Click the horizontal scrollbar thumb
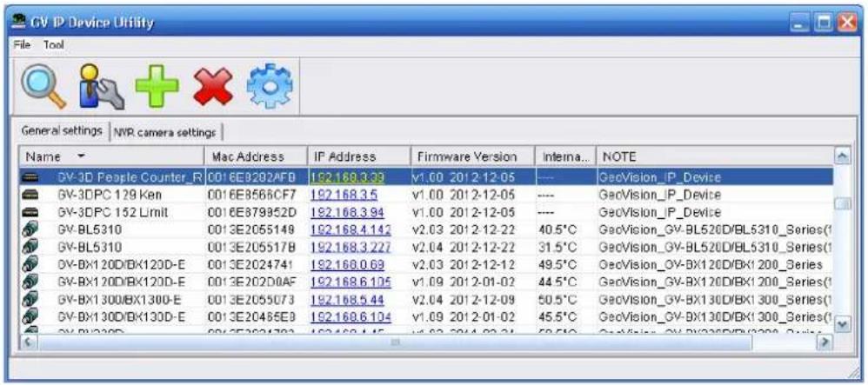868x385 pixels. click(x=395, y=342)
